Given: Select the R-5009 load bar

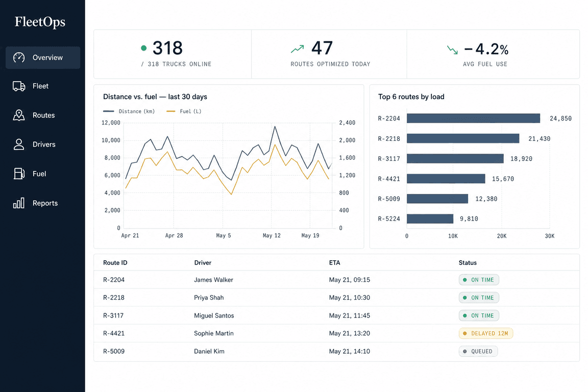Looking at the screenshot, I should tap(437, 199).
